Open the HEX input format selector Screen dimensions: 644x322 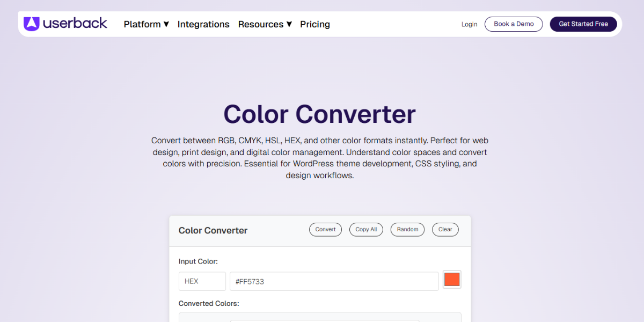[x=202, y=281]
